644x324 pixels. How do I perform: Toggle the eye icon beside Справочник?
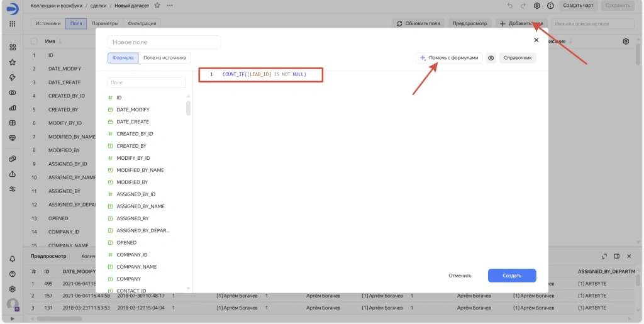point(491,58)
